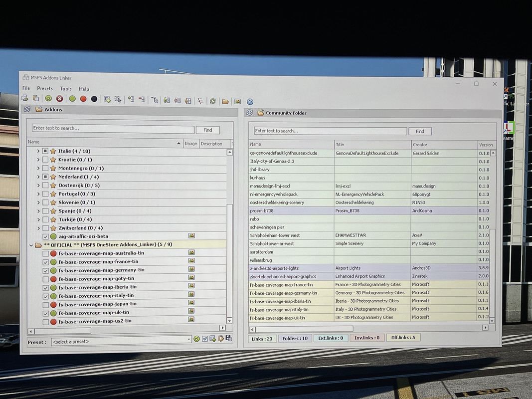Click the Inv.links : 0 status label
Viewport: 532px width, 399px height.
[x=367, y=338]
